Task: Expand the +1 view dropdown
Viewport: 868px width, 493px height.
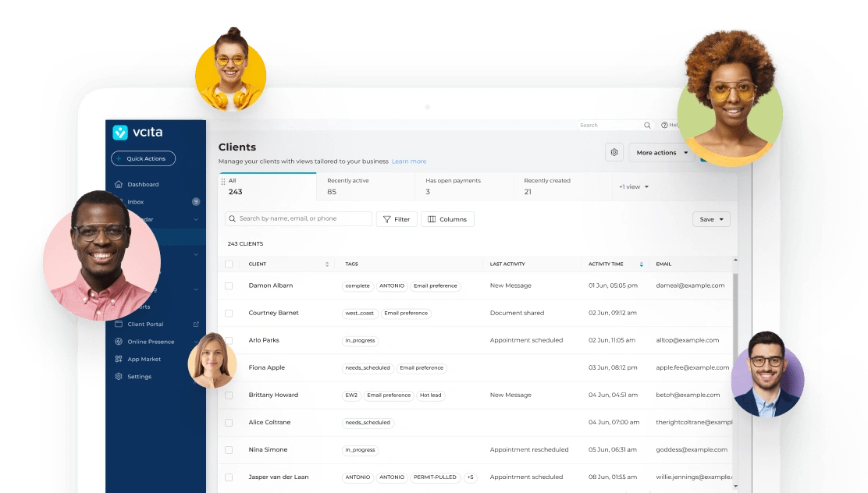Action: [634, 186]
